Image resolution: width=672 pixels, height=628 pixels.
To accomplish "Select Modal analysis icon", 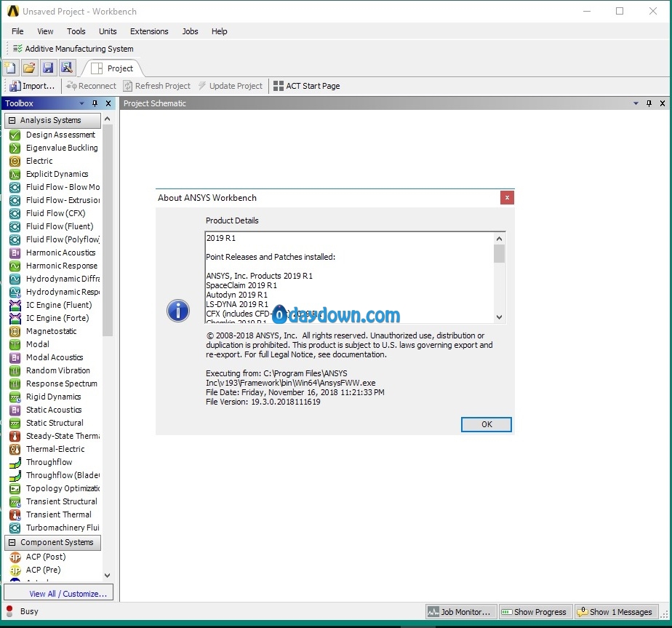I will point(15,344).
